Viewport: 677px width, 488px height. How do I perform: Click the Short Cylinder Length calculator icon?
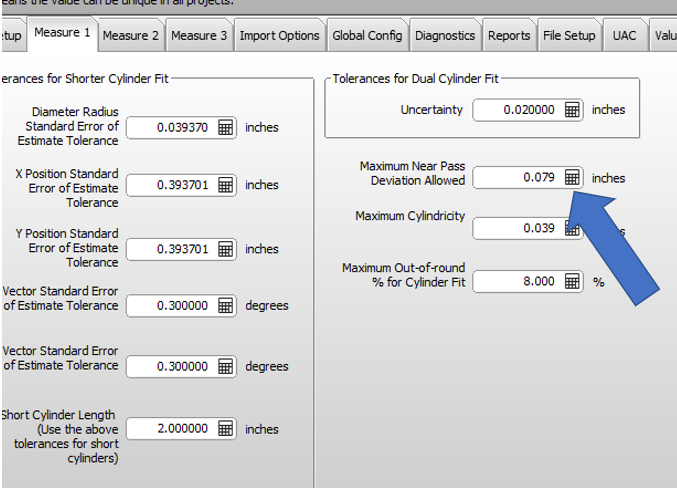226,429
